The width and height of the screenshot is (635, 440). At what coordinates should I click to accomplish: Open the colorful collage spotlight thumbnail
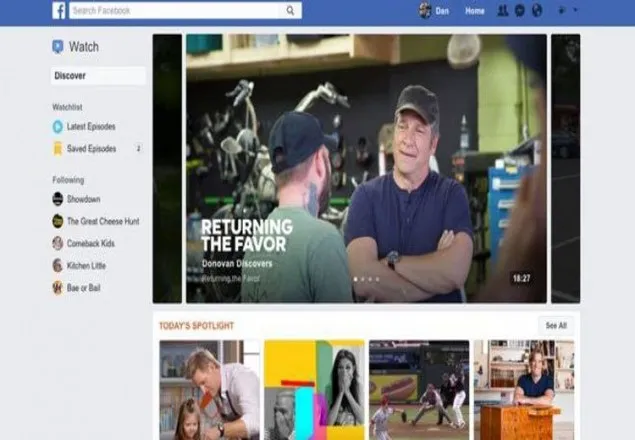coord(314,390)
